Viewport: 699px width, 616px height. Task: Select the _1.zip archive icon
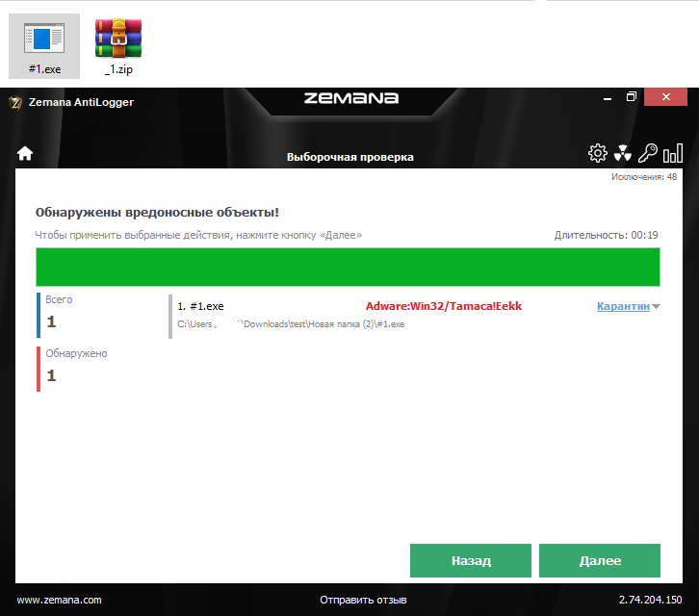coord(118,46)
